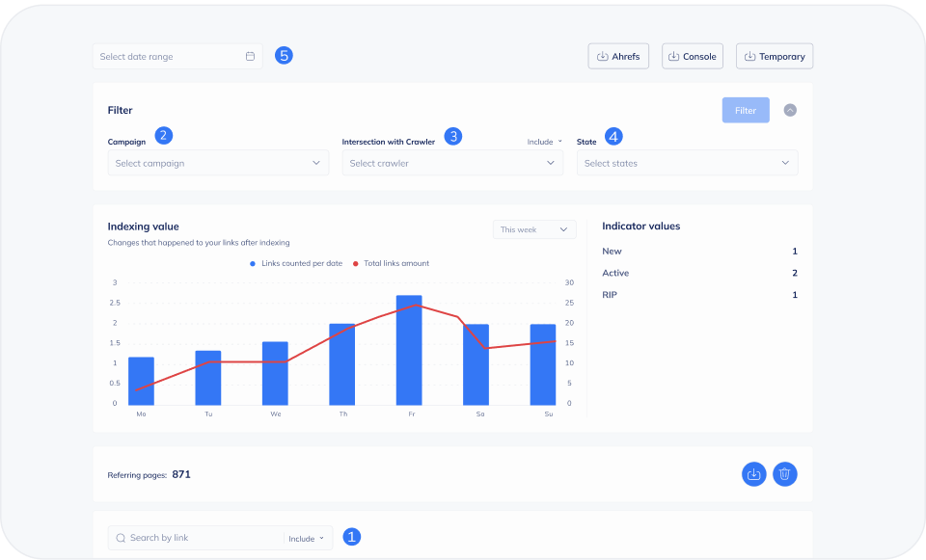This screenshot has width=926, height=560.
Task: Open the Select crawler dropdown
Action: tap(452, 163)
